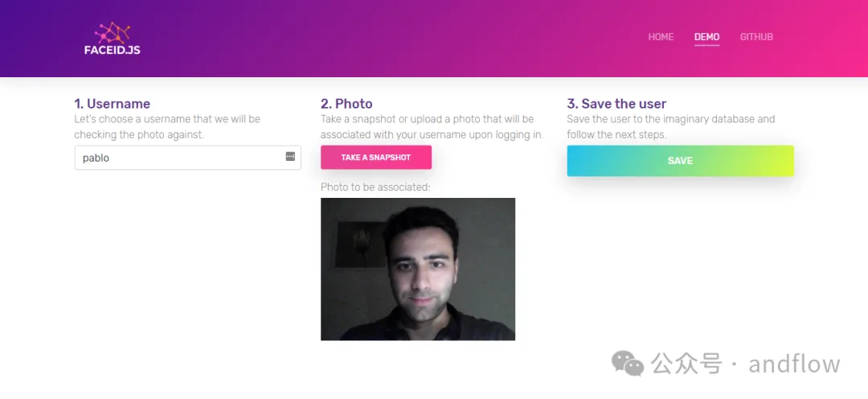
Task: Click the gradient SAVE button
Action: click(680, 161)
